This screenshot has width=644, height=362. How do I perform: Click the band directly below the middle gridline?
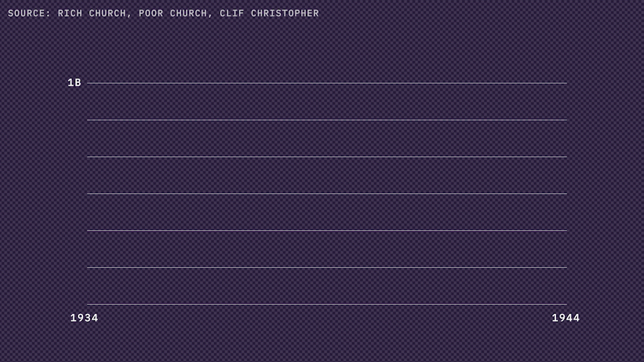(x=327, y=213)
